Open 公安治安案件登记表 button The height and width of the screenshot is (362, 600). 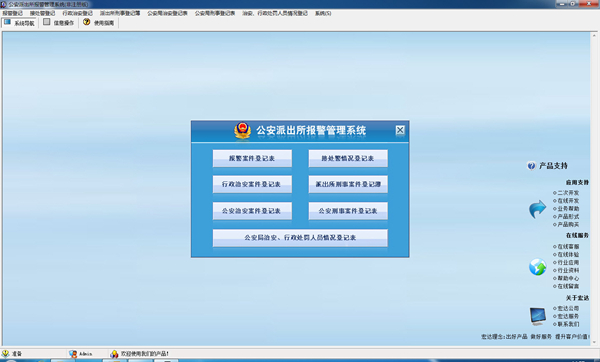pyautogui.click(x=252, y=211)
